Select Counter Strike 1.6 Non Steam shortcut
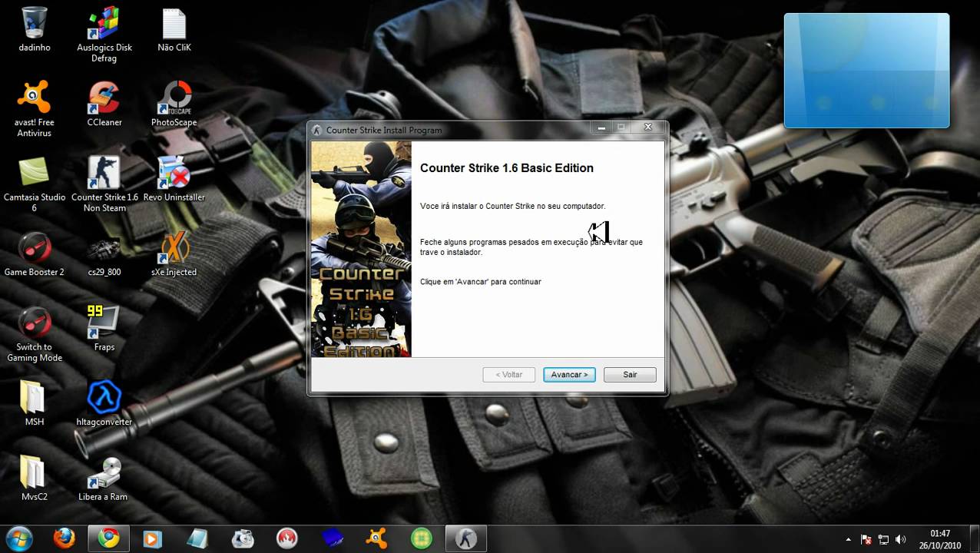The width and height of the screenshot is (980, 553). tap(104, 184)
